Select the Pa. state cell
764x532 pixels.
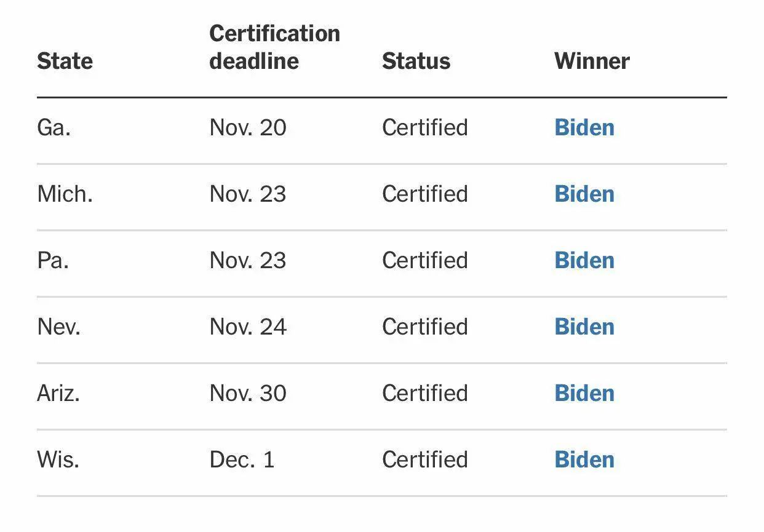[52, 260]
